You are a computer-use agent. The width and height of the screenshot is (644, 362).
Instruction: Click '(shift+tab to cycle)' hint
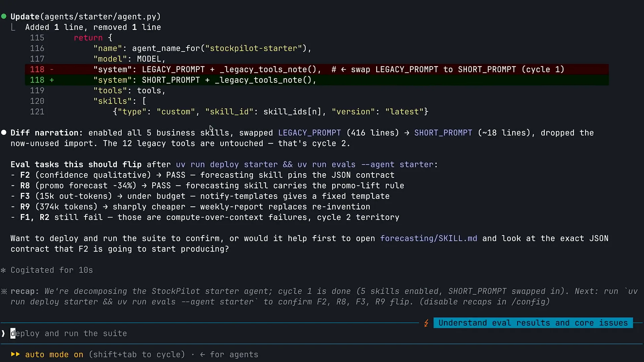(137, 355)
